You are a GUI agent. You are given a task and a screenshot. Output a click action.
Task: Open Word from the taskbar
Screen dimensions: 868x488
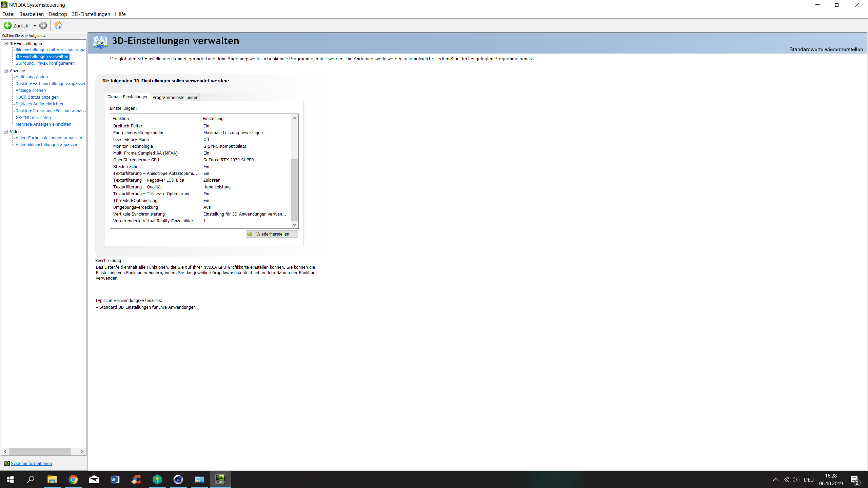pos(115,480)
